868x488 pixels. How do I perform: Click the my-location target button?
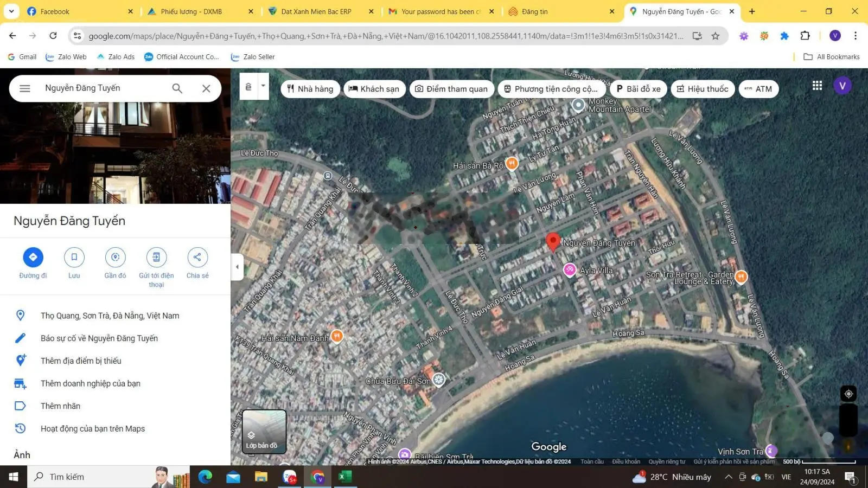pyautogui.click(x=848, y=394)
